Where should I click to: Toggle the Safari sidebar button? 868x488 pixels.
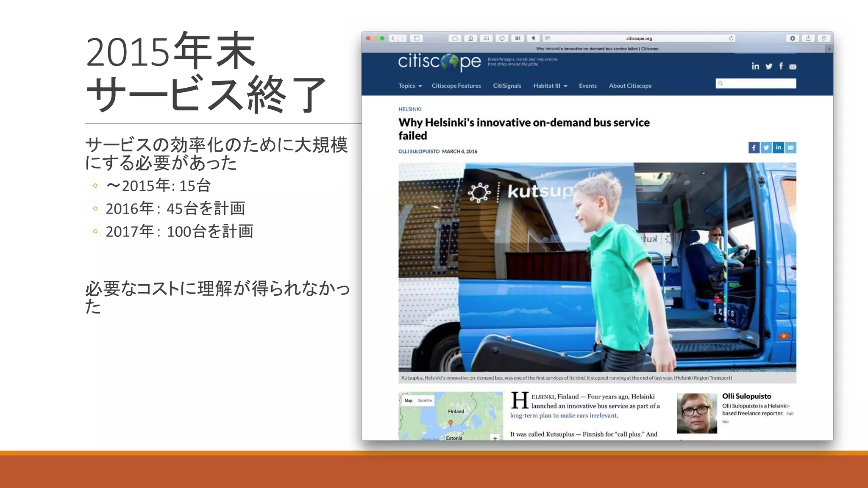[x=417, y=38]
